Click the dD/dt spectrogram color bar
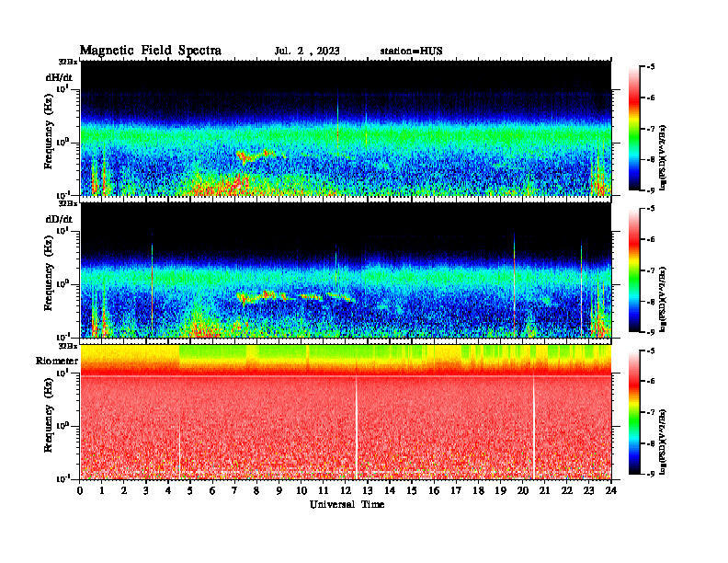Screen dimensions: 728x563 point(634,270)
